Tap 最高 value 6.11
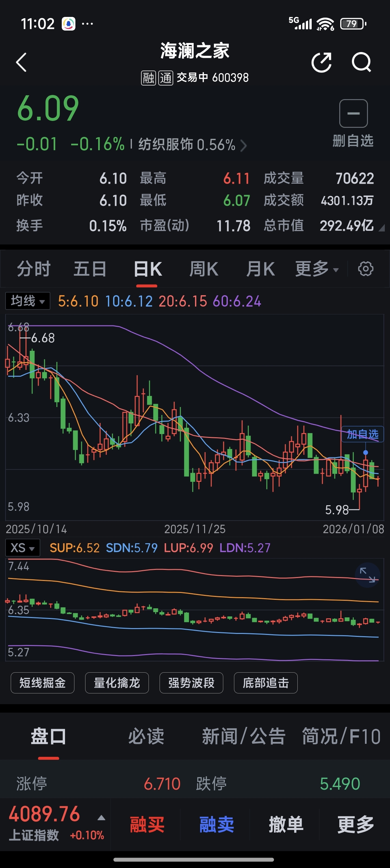Image resolution: width=390 pixels, height=868 pixels. tap(237, 178)
